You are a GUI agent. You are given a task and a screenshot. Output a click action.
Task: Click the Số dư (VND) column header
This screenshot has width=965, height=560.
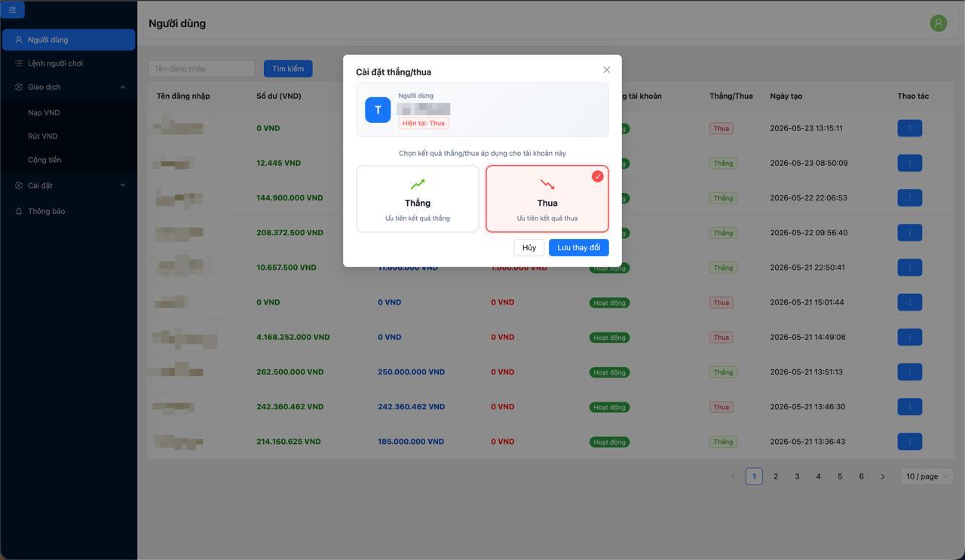click(x=279, y=96)
